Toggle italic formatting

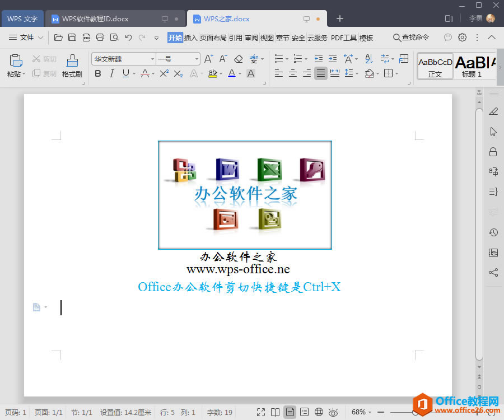111,73
